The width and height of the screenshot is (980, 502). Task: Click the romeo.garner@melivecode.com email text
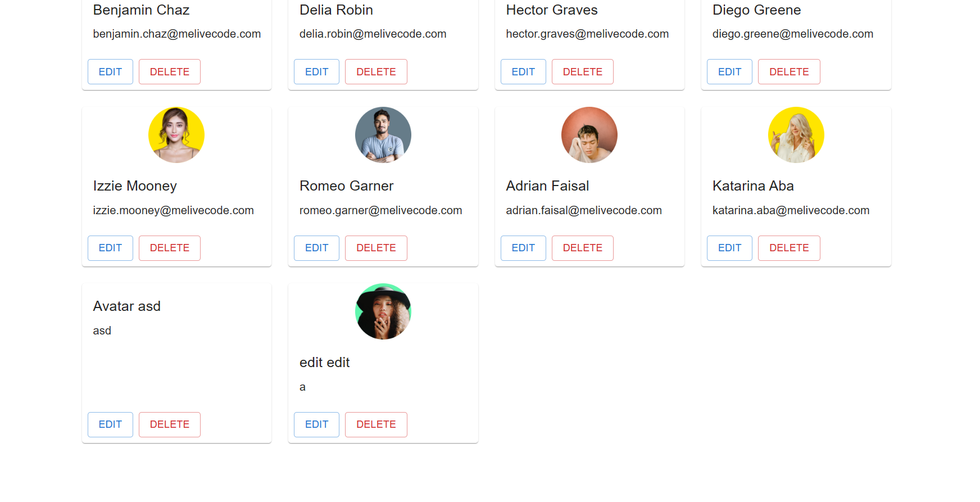click(x=381, y=210)
